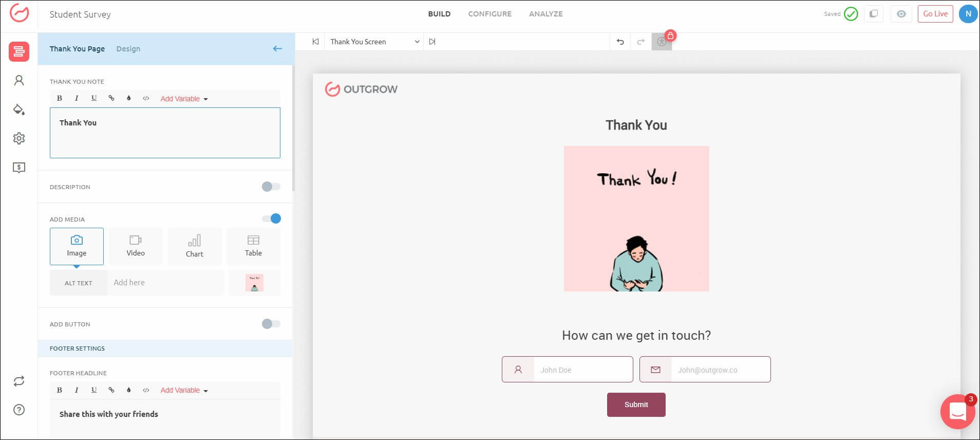Click the help question mark icon
The width and height of the screenshot is (980, 440).
pyautogui.click(x=19, y=410)
